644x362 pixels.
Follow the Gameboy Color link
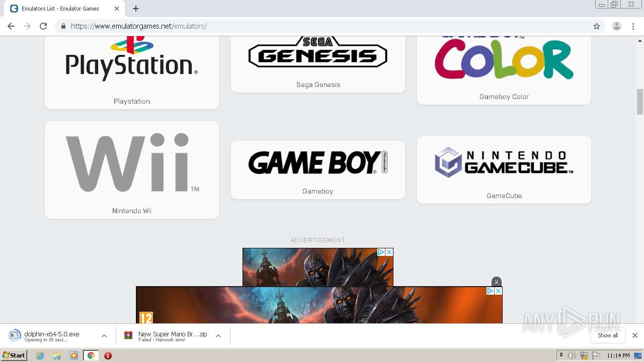coord(504,97)
